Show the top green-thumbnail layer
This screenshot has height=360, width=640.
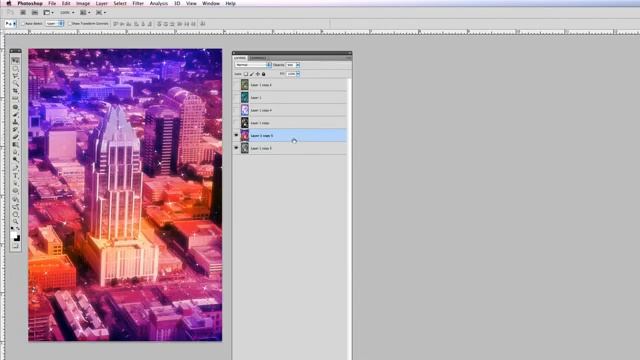pos(236,84)
